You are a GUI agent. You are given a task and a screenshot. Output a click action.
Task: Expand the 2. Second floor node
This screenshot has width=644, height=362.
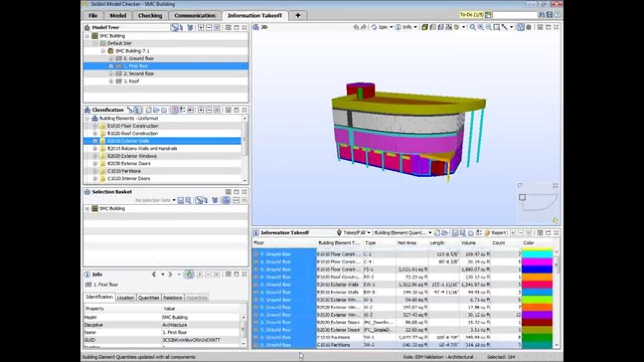111,74
